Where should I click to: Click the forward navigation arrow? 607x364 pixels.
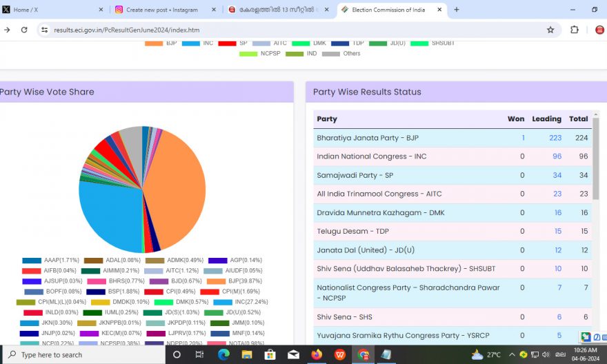coord(7,30)
